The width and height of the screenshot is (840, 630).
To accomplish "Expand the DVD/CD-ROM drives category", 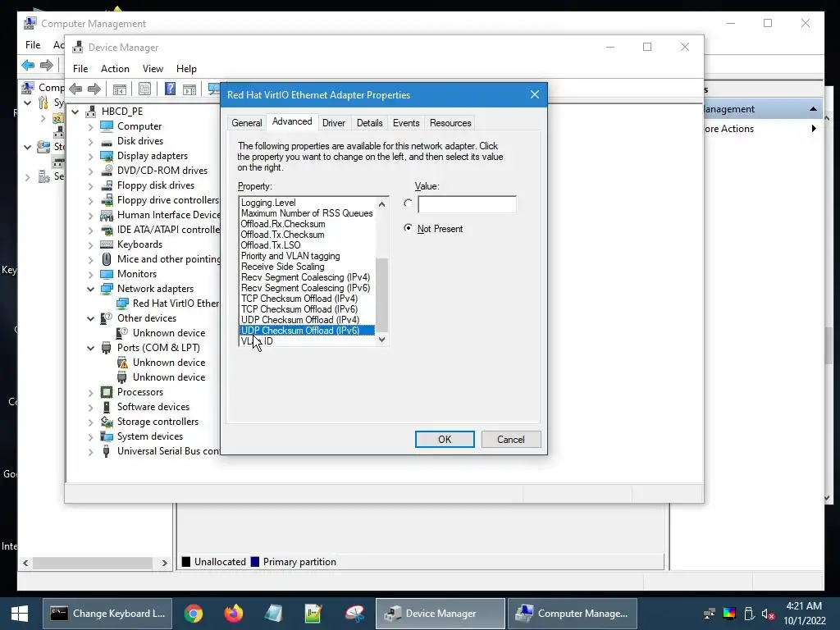I will [x=90, y=171].
